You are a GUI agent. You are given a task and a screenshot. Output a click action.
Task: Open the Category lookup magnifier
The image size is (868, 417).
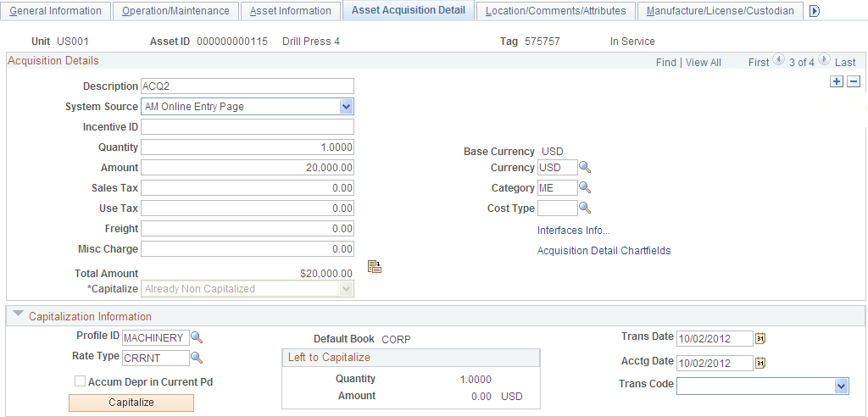[585, 187]
